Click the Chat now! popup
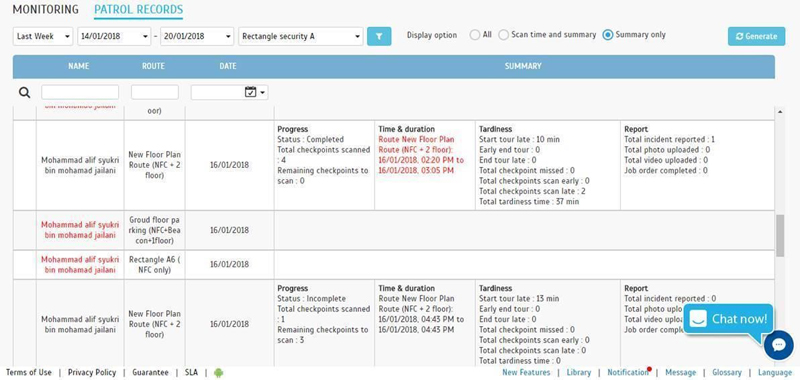This screenshot has width=800, height=380. tap(729, 319)
